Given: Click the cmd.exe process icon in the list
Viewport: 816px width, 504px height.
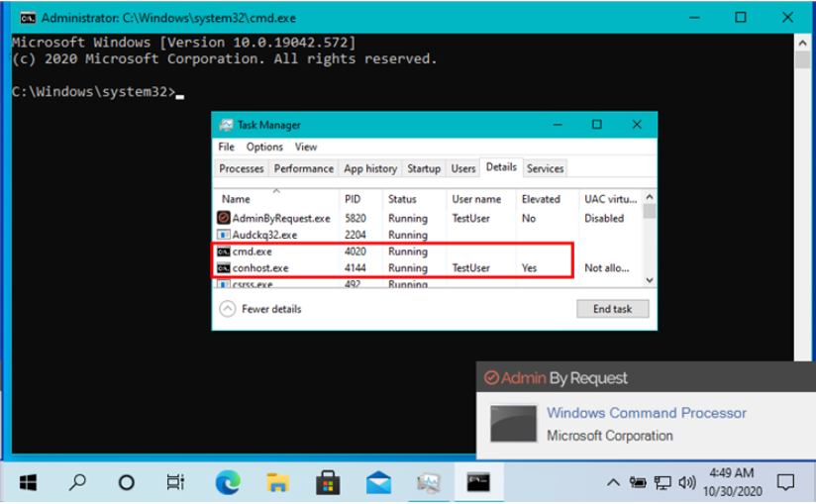Looking at the screenshot, I should [224, 252].
